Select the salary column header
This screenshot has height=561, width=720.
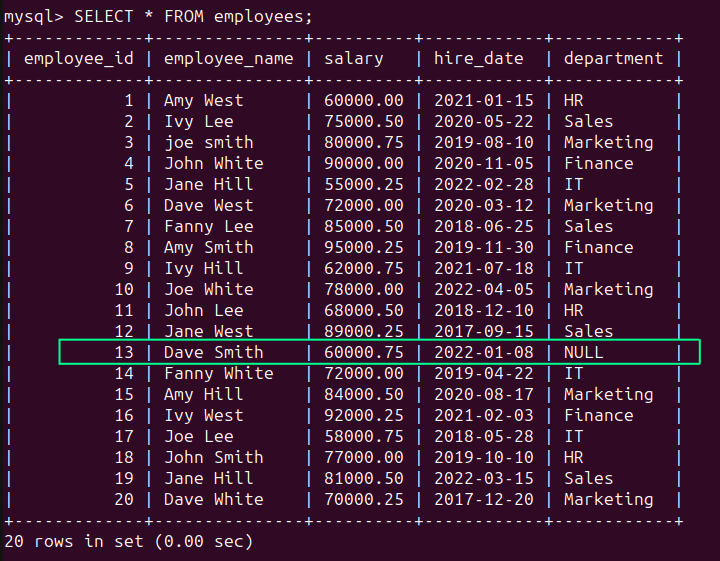point(353,58)
